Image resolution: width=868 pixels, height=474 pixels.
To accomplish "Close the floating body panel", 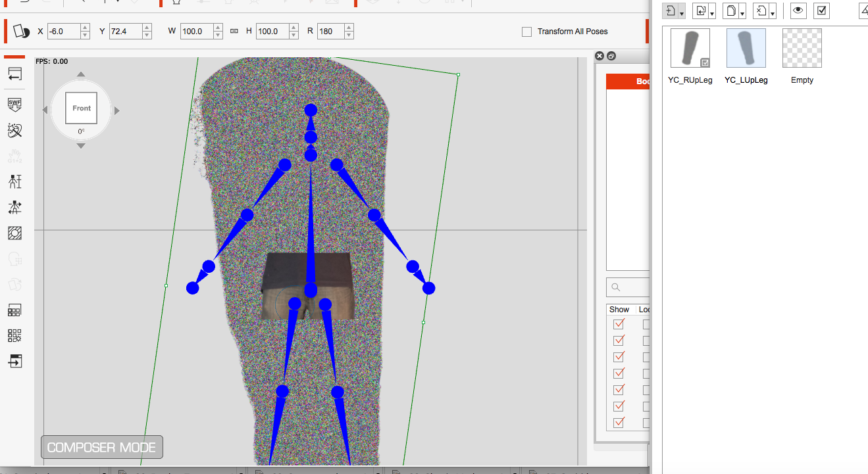I will tap(600, 57).
